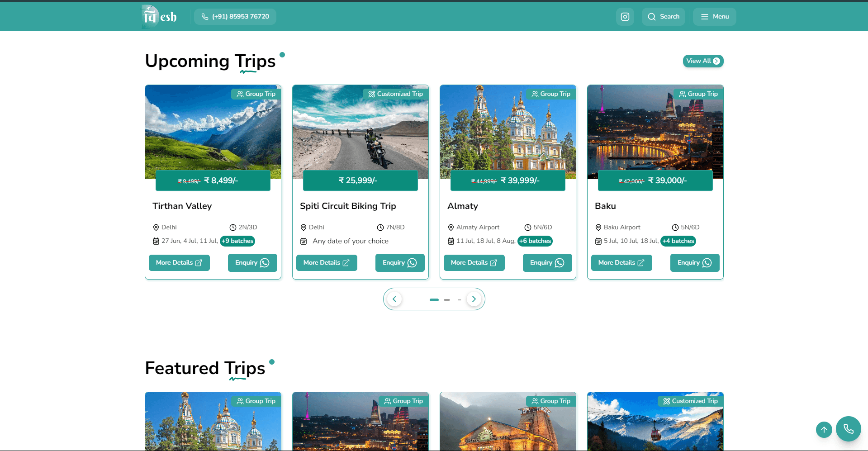
Task: Click the site logo in the header
Action: [159, 17]
